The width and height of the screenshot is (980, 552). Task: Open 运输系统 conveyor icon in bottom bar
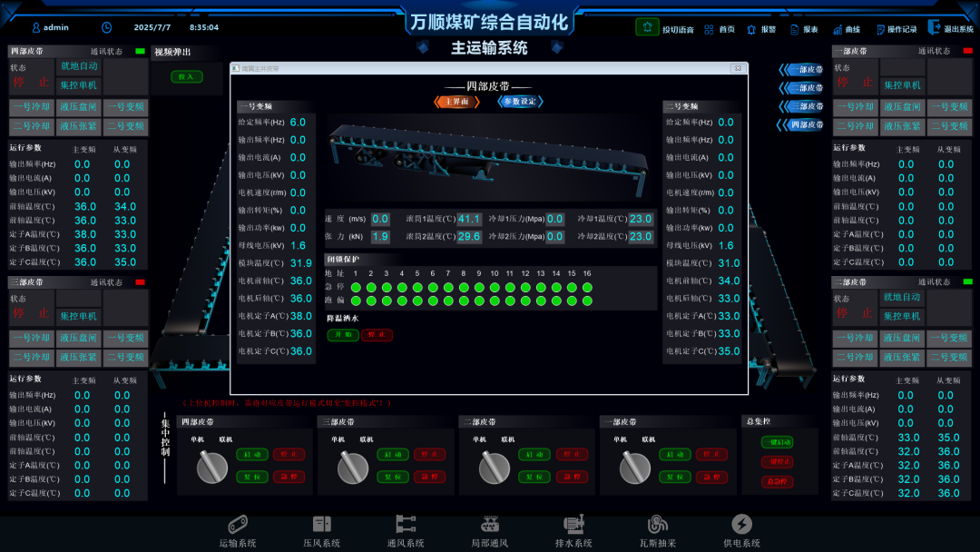(x=238, y=524)
